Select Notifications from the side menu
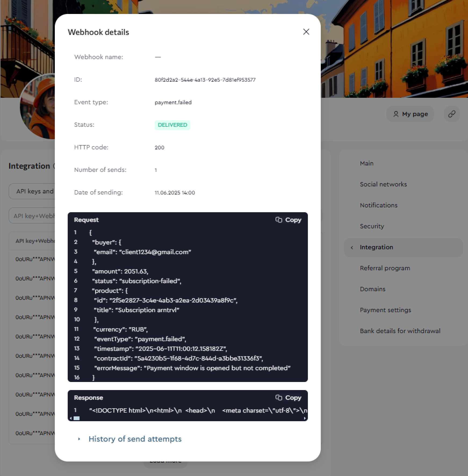Image resolution: width=468 pixels, height=476 pixels. pyautogui.click(x=378, y=205)
